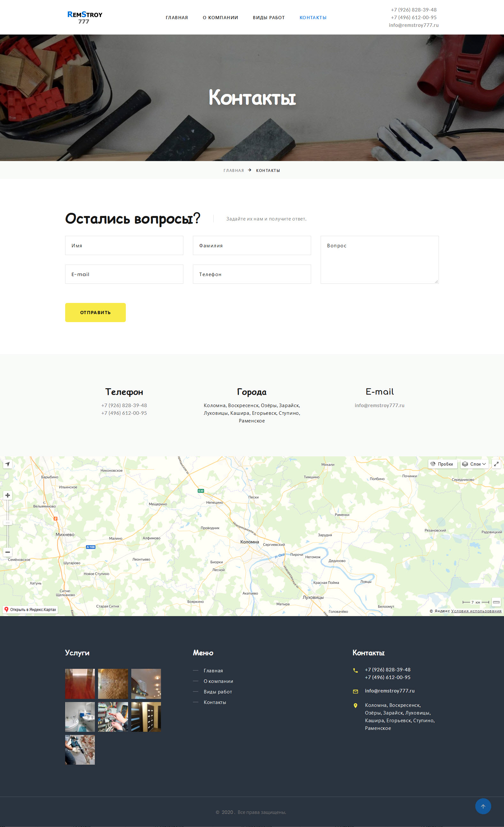Select the footer Виды работ link
The height and width of the screenshot is (827, 504).
(218, 692)
